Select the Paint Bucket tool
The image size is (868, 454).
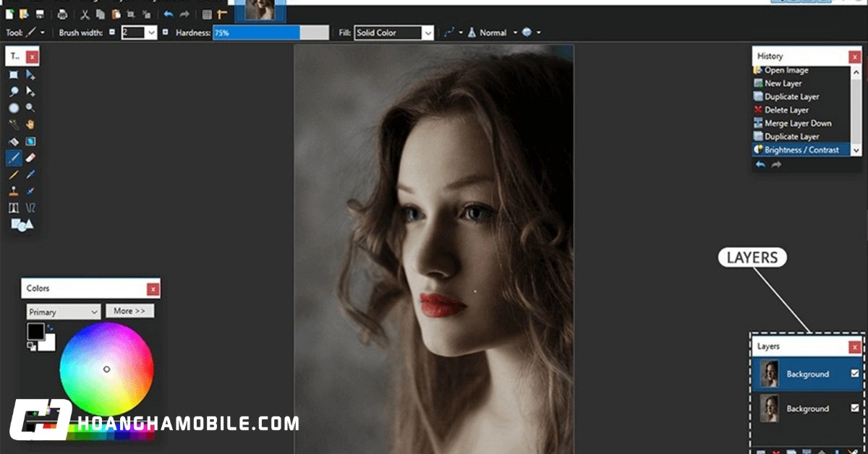pyautogui.click(x=13, y=141)
